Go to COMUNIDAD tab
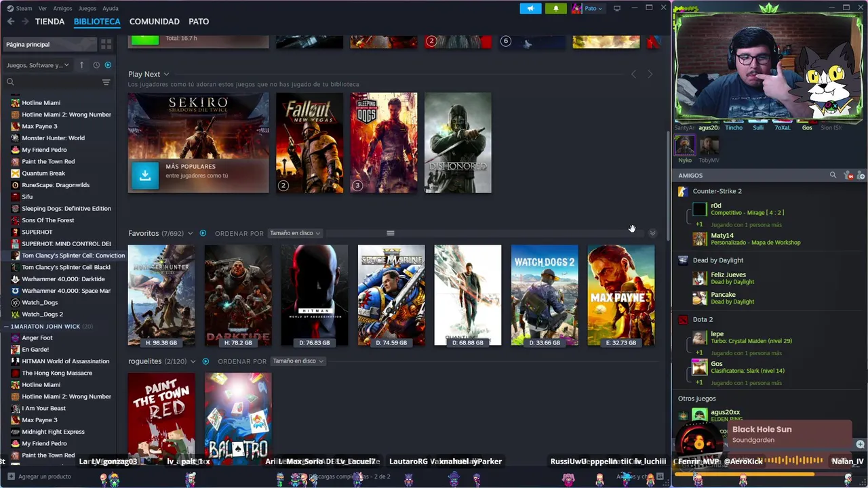 pos(155,22)
